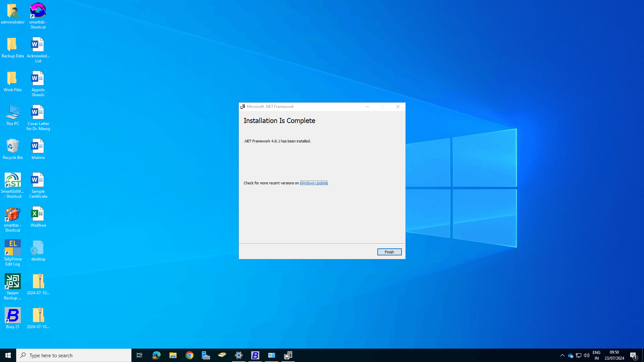Select the smarttax Shortcut icon
The width and height of the screenshot is (644, 362).
click(x=13, y=219)
